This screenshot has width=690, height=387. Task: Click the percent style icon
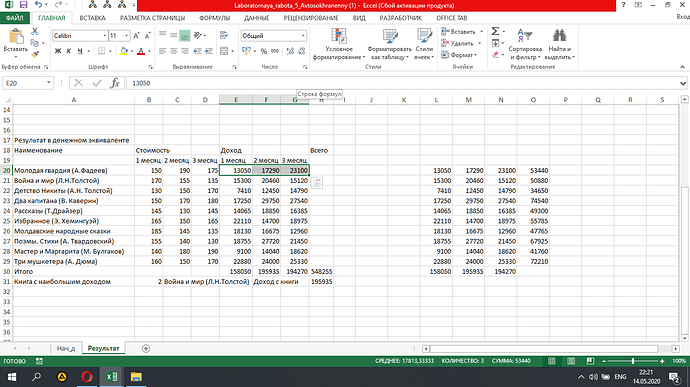pyautogui.click(x=264, y=51)
